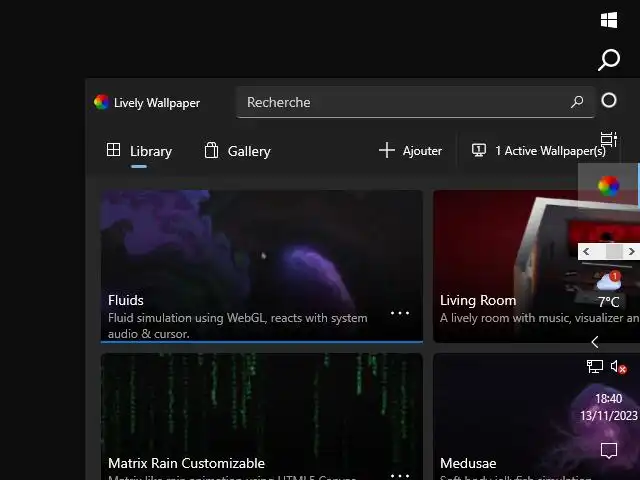
Task: Focus the Recherche search field
Action: [415, 102]
